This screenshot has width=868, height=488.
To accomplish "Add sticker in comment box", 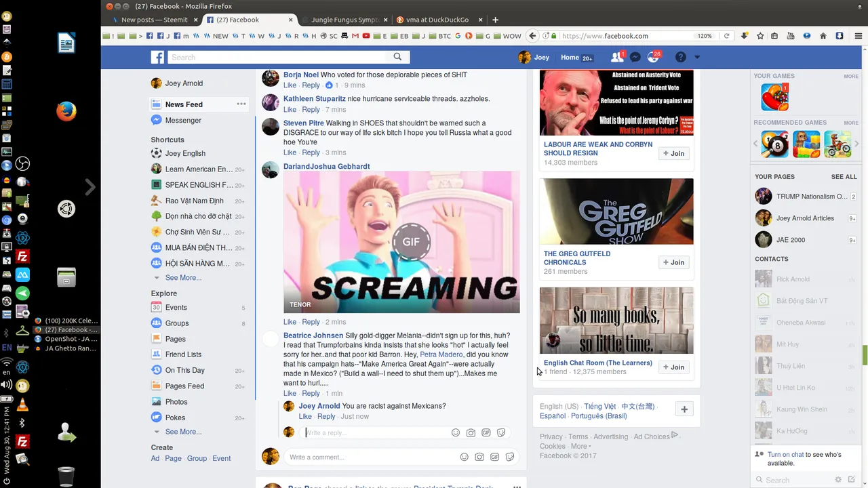I will [x=510, y=457].
